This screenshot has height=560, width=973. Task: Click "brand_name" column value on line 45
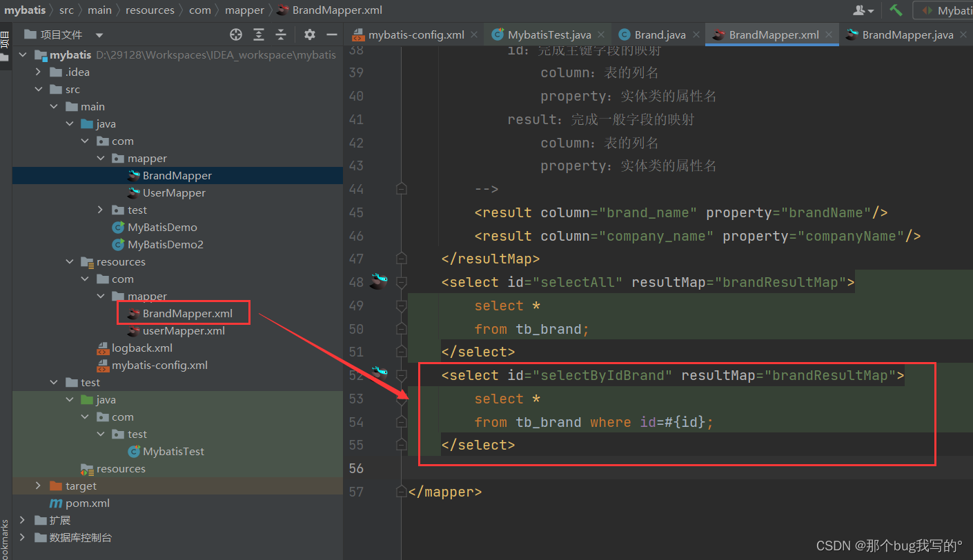pos(648,212)
